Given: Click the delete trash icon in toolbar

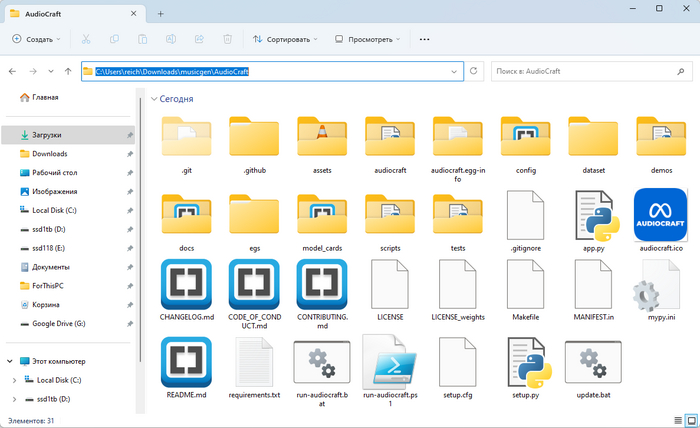Looking at the screenshot, I should [x=228, y=39].
